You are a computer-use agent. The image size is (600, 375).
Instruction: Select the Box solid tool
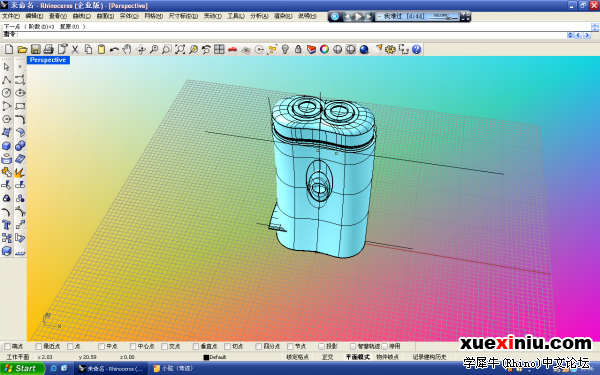pos(7,146)
